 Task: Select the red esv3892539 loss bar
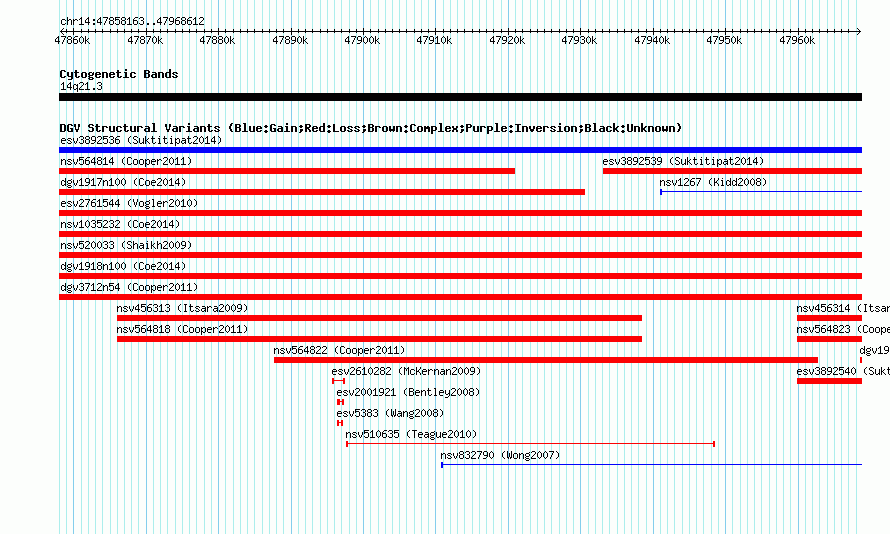click(732, 171)
